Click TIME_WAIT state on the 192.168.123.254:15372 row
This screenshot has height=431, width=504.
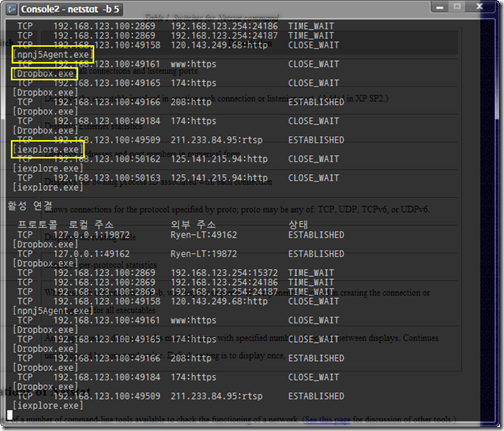(311, 273)
